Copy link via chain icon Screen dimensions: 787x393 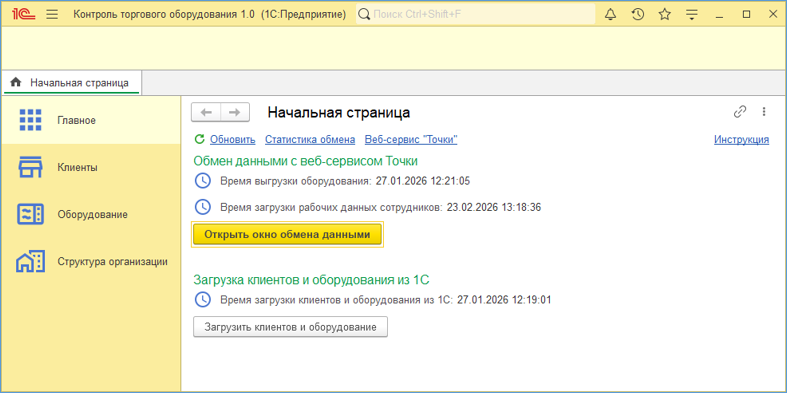[x=740, y=112]
